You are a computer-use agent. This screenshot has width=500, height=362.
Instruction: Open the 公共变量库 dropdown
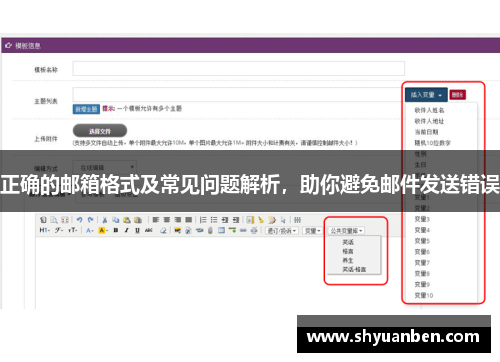pos(346,231)
